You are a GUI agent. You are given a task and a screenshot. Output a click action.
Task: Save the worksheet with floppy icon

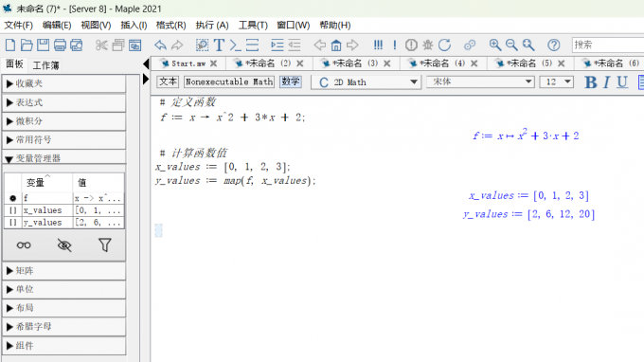(x=44, y=45)
